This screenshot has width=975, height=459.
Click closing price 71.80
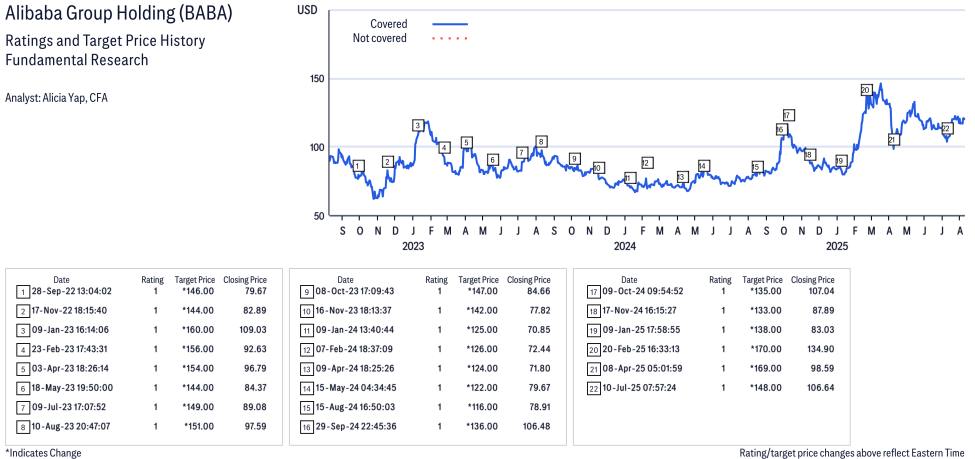click(x=538, y=368)
